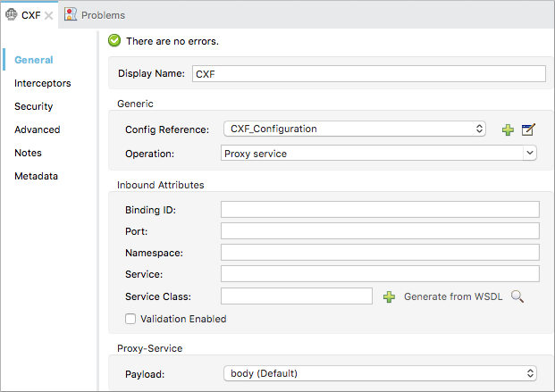
Task: Click the green plus beside Service Class
Action: [x=389, y=296]
